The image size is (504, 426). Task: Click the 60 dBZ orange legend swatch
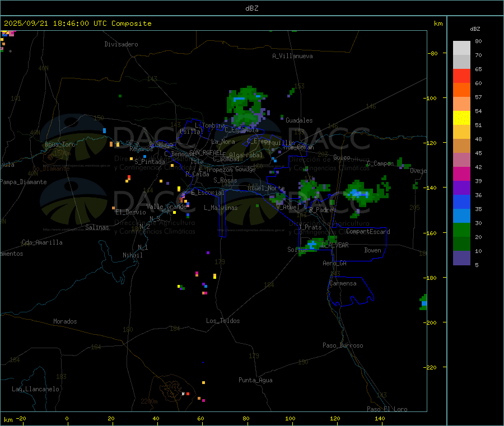click(x=461, y=90)
